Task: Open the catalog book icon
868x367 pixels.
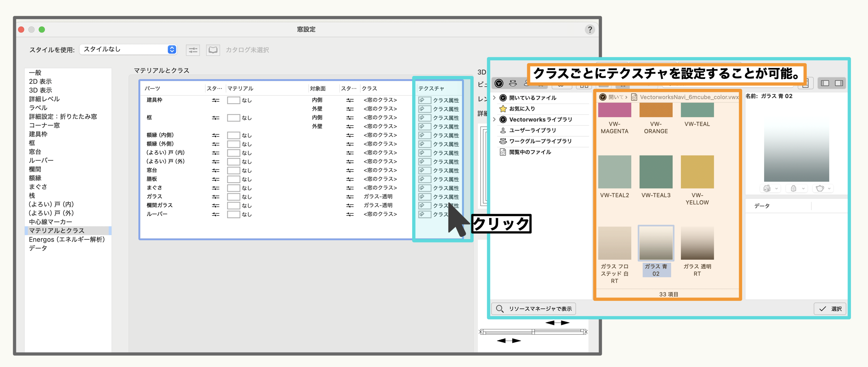Action: tap(213, 50)
